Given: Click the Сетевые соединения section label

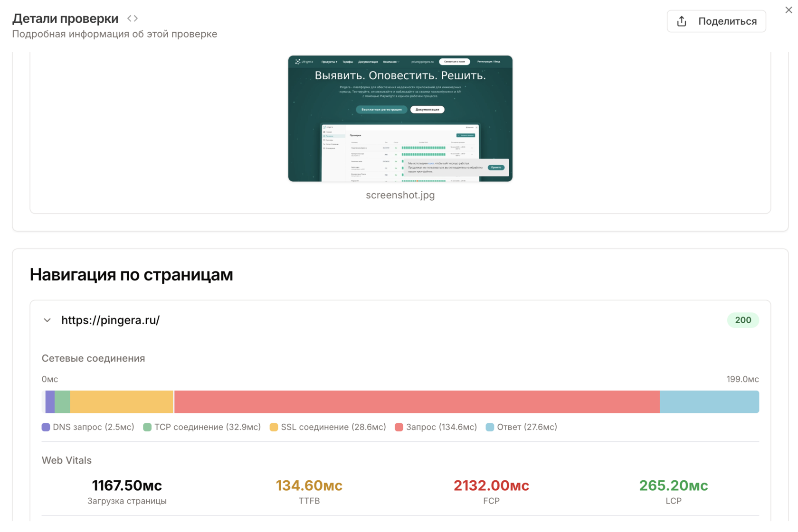Looking at the screenshot, I should (x=94, y=358).
